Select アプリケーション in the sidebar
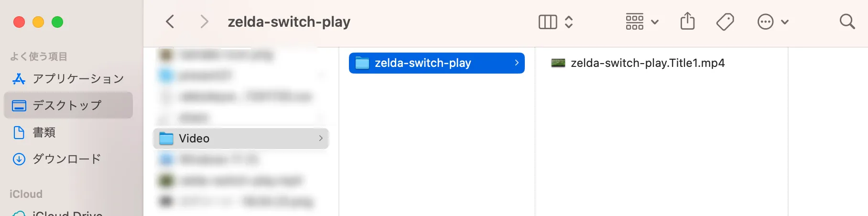The width and height of the screenshot is (868, 216). pyautogui.click(x=78, y=79)
